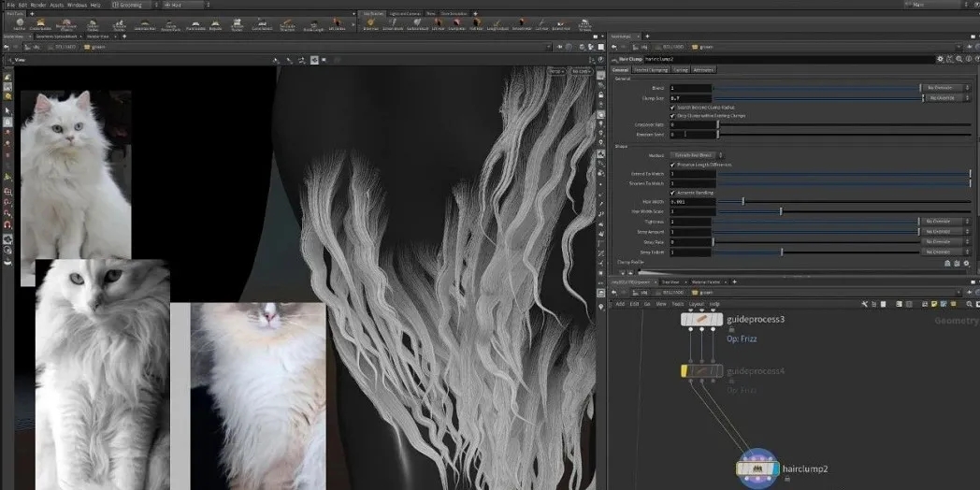Open the No cam camera dropdown in viewport
Screen dimensions: 980x490
point(580,71)
